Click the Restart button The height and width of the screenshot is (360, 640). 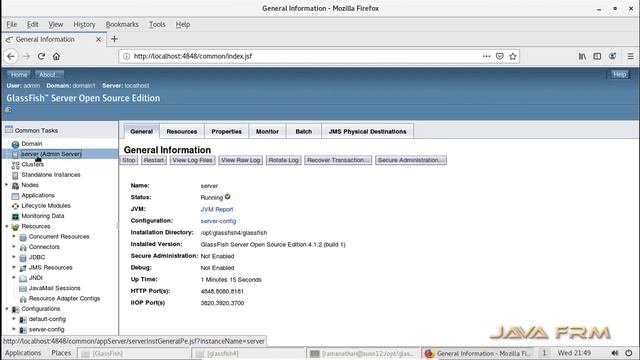153,160
